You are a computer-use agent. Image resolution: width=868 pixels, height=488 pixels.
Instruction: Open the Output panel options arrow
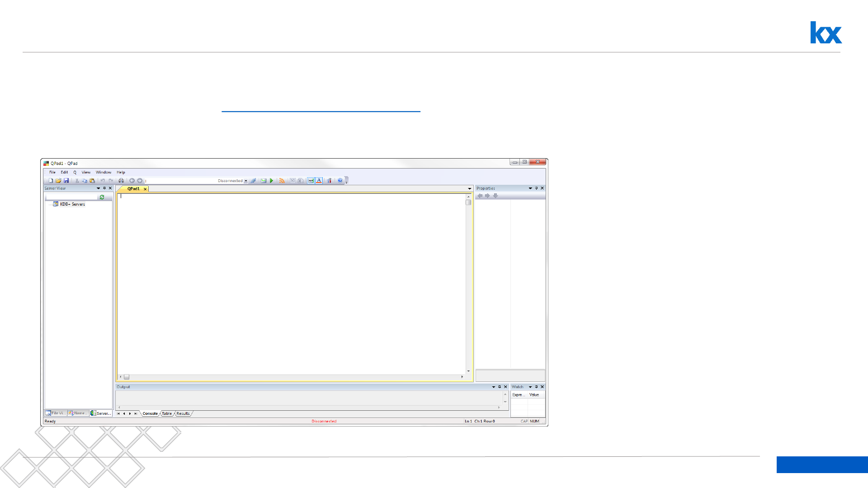coord(494,387)
